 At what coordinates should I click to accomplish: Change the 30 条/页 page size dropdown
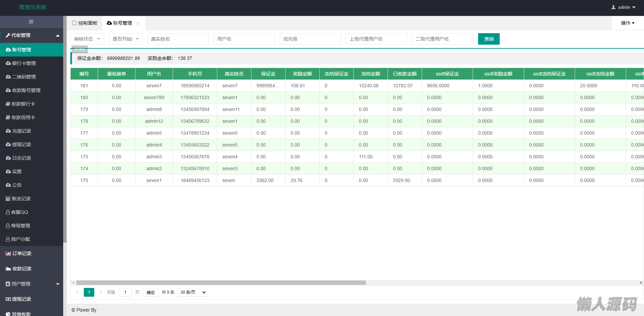point(192,292)
